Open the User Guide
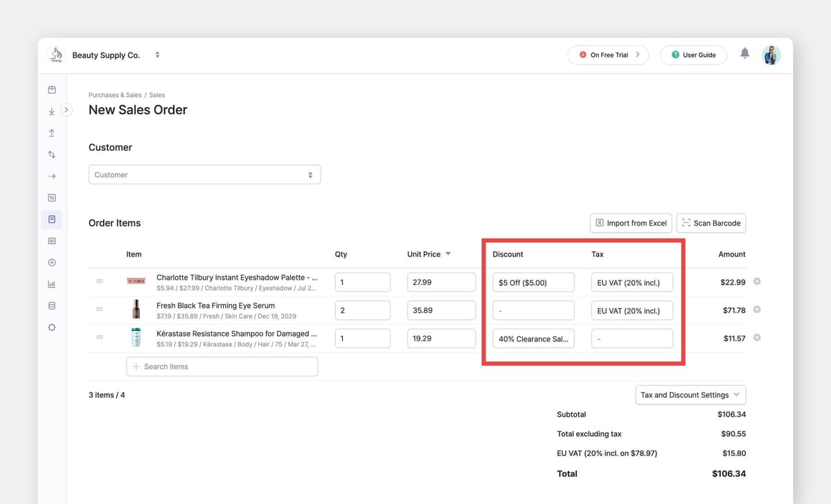The image size is (831, 504). (693, 54)
